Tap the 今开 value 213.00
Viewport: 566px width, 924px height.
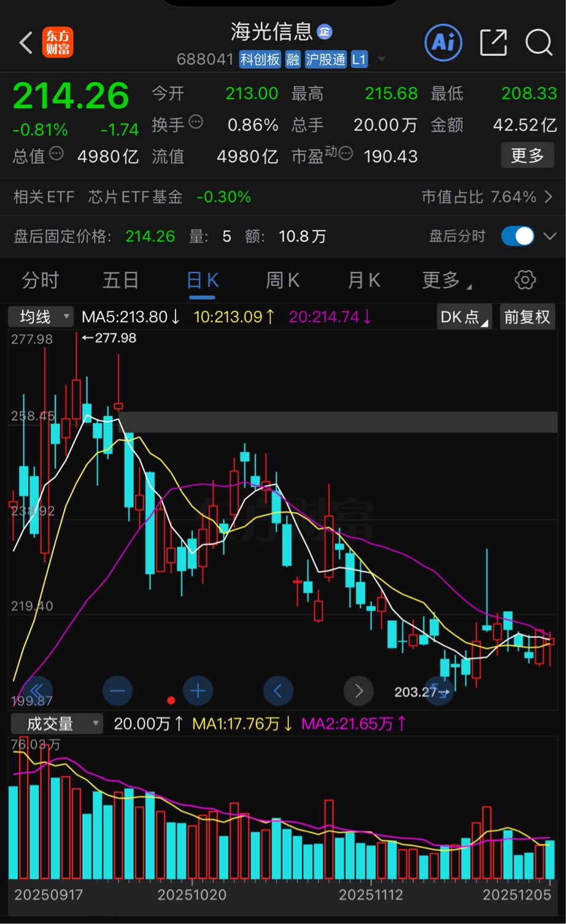pyautogui.click(x=252, y=93)
